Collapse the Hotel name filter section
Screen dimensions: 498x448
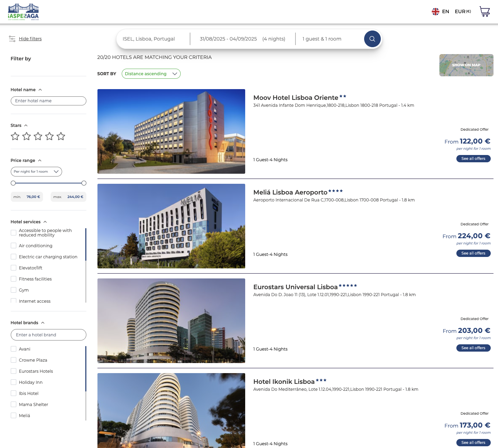(40, 90)
